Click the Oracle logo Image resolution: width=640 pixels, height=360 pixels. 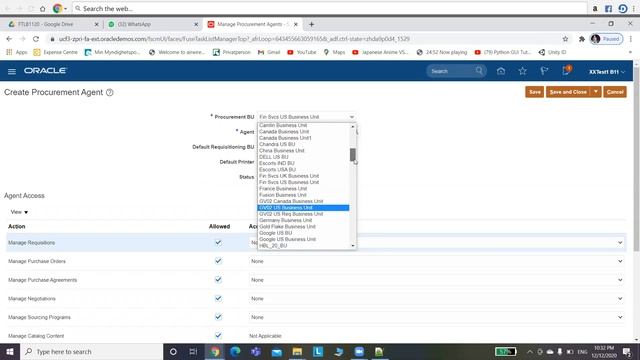coord(45,71)
